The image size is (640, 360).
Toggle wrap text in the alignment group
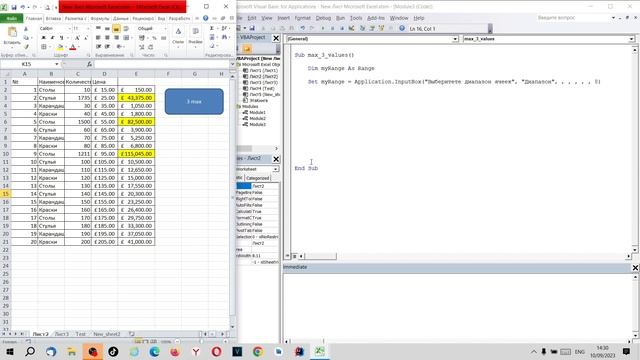point(126,29)
